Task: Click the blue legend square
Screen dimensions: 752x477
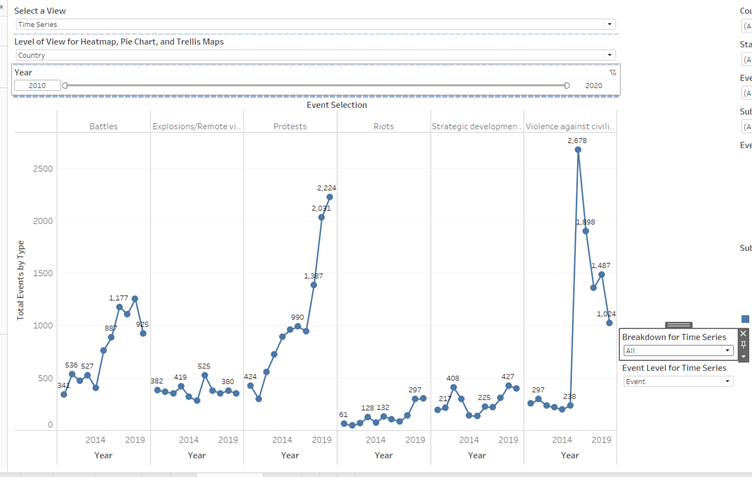Action: tap(745, 319)
